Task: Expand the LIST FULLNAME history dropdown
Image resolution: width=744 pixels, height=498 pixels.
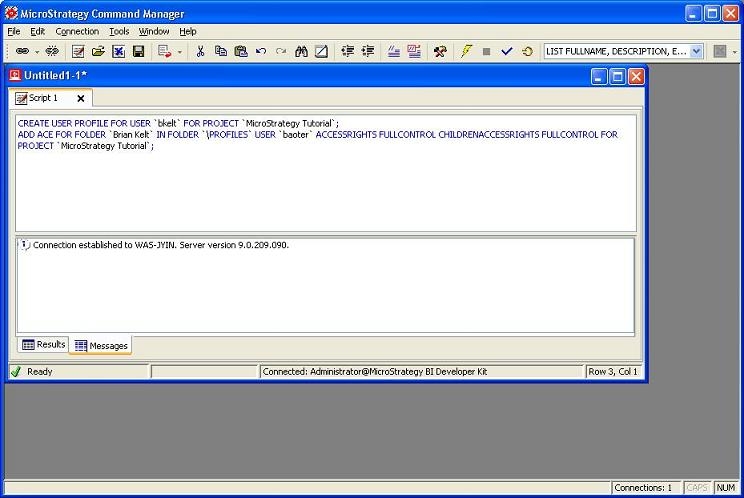Action: pos(696,51)
